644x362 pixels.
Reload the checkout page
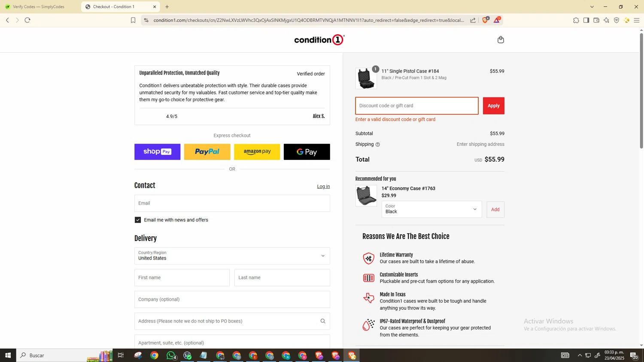click(x=27, y=20)
